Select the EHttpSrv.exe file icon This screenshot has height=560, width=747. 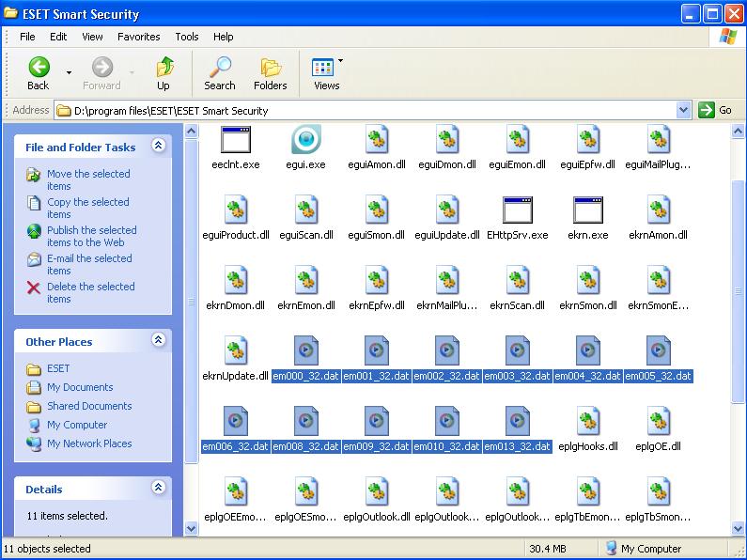pos(518,210)
